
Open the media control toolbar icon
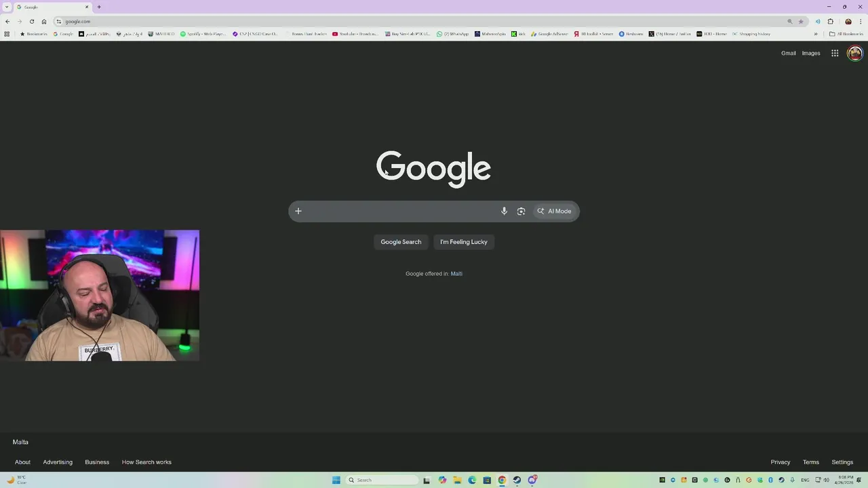pos(817,21)
